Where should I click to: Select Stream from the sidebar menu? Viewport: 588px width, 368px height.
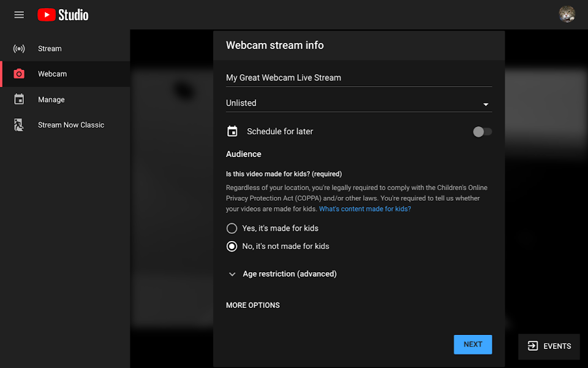50,48
